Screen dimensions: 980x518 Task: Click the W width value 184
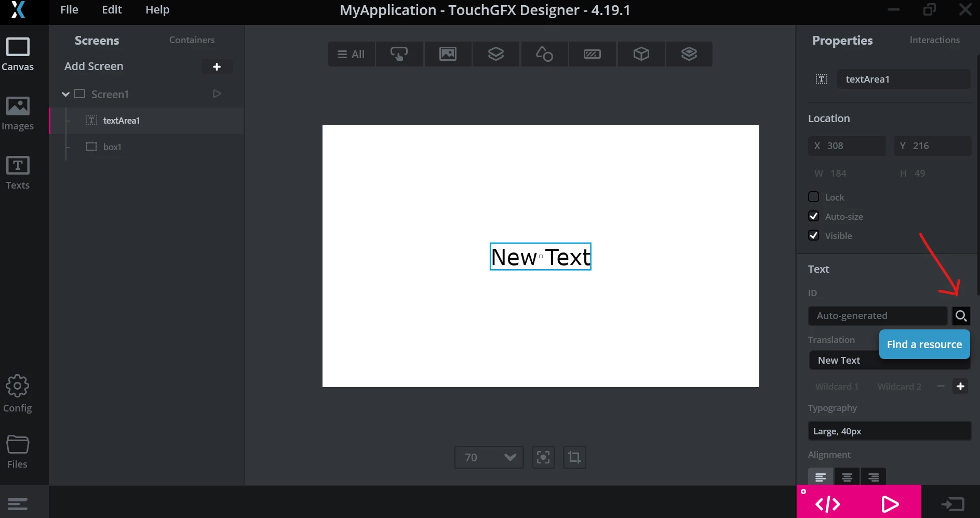[838, 174]
